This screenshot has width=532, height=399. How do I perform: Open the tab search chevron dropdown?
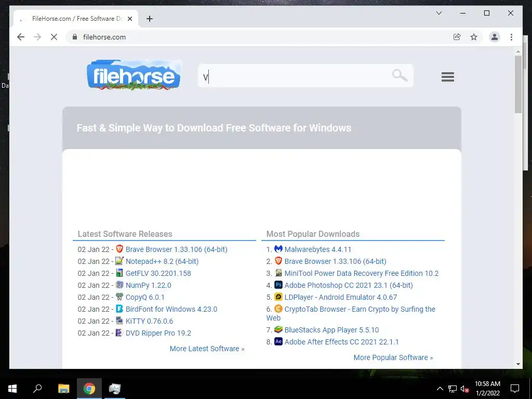[x=438, y=13]
